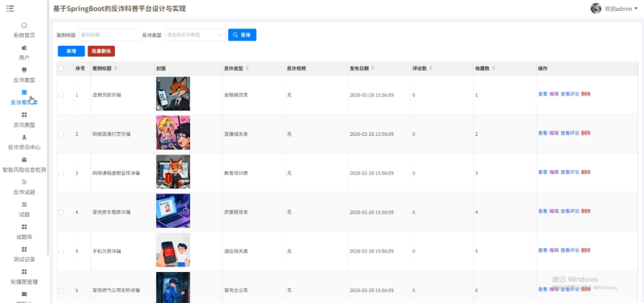Go to 轮播图管理 in the sidebar
This screenshot has height=303, width=644.
[24, 281]
